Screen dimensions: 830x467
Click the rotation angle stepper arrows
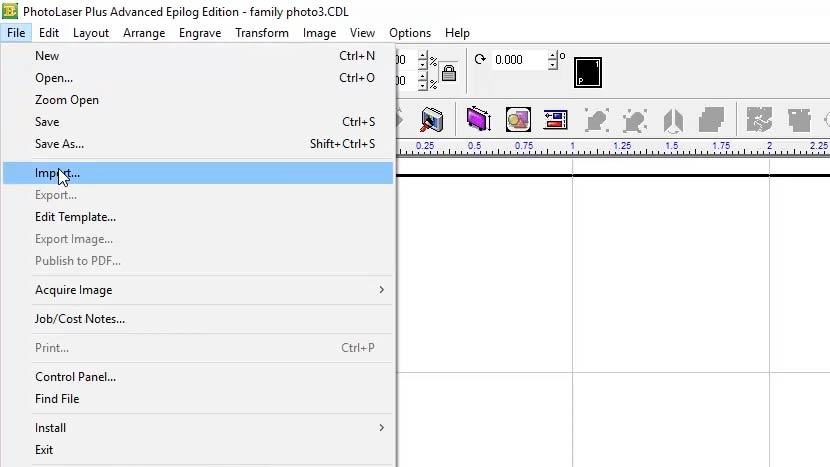[553, 60]
